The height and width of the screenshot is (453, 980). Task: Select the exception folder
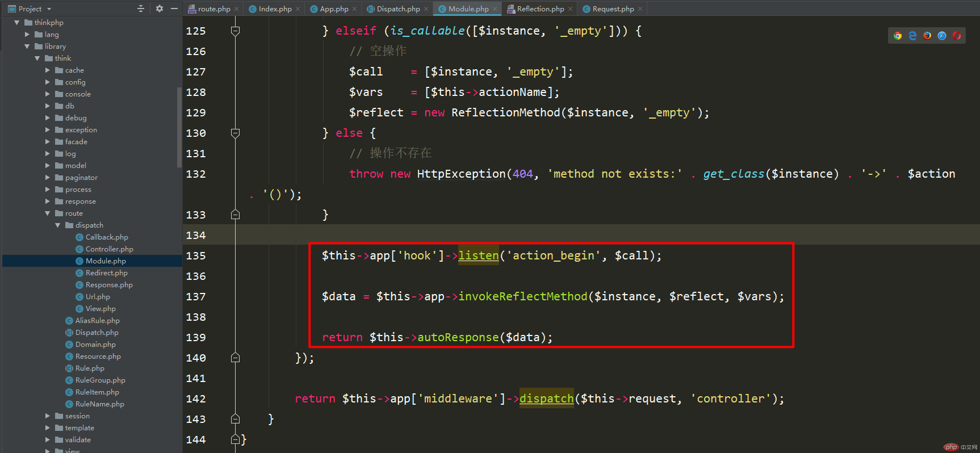[81, 130]
